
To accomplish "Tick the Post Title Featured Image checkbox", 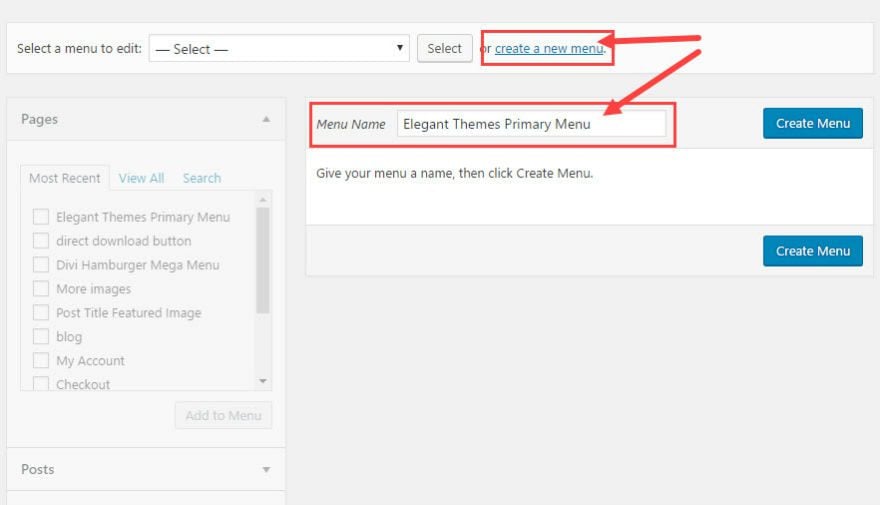I will (x=41, y=313).
